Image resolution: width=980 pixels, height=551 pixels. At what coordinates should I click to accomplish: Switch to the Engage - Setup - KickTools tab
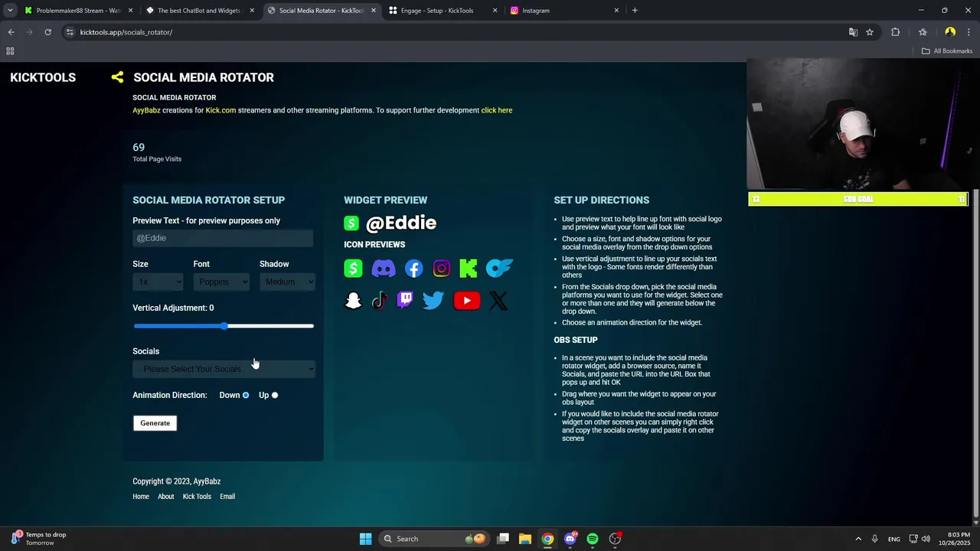(x=443, y=11)
